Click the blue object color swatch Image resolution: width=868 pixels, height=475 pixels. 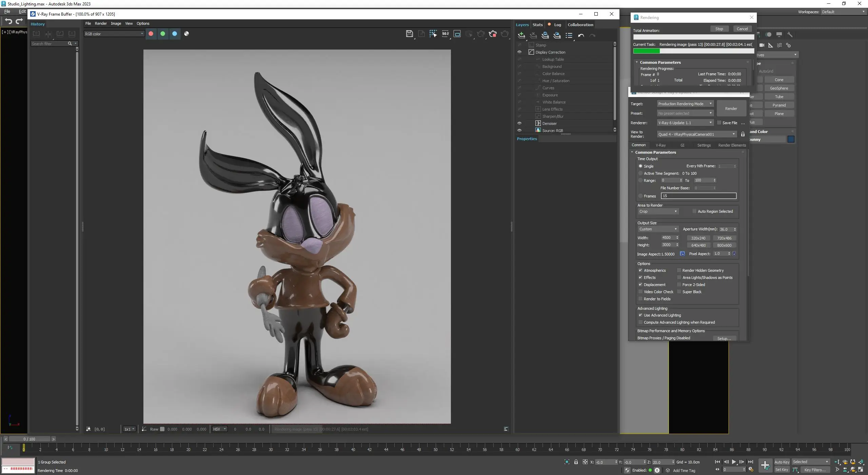point(791,139)
